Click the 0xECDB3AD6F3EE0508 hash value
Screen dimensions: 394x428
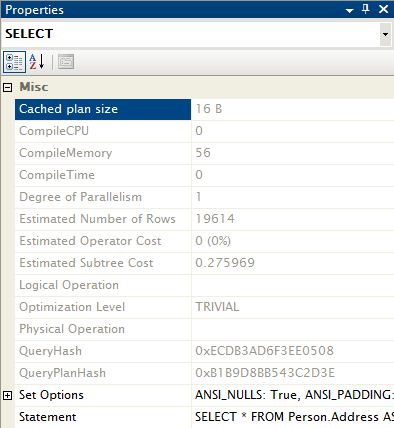click(264, 351)
